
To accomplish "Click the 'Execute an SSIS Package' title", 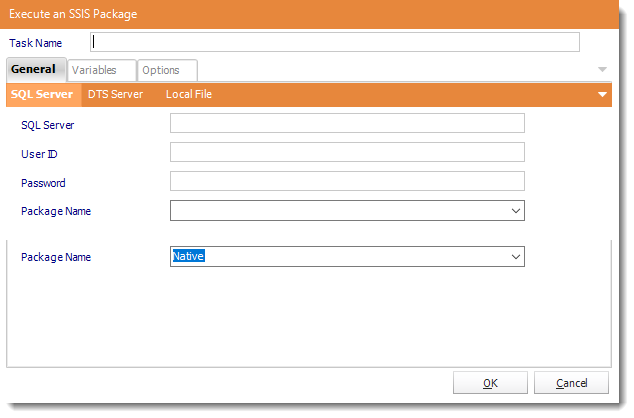I will tap(73, 14).
